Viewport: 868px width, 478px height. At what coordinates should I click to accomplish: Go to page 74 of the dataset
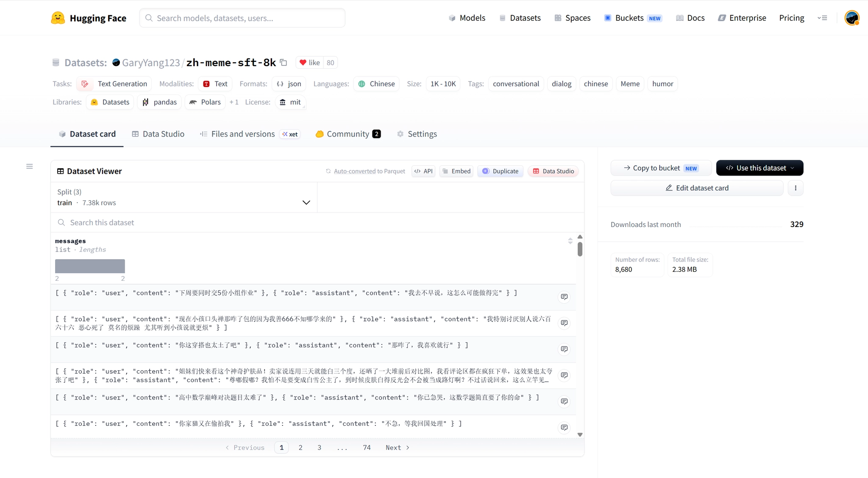367,447
